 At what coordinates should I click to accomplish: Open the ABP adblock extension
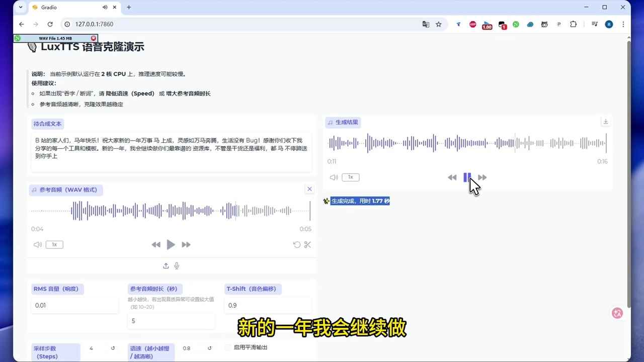pyautogui.click(x=473, y=24)
